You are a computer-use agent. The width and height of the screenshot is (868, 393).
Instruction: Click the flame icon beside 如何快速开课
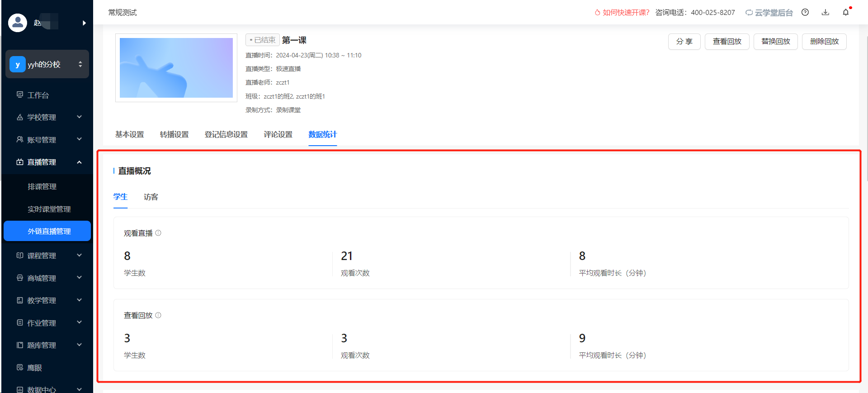point(598,13)
